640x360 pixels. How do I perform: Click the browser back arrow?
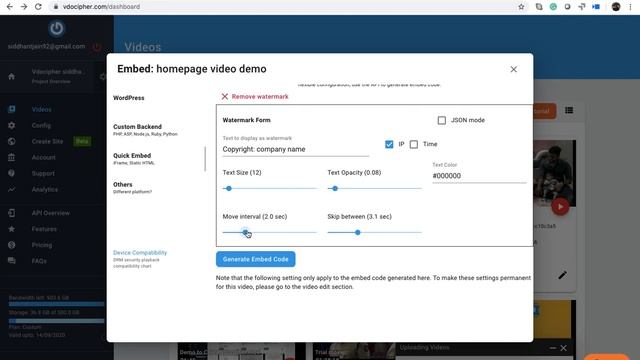pos(10,7)
